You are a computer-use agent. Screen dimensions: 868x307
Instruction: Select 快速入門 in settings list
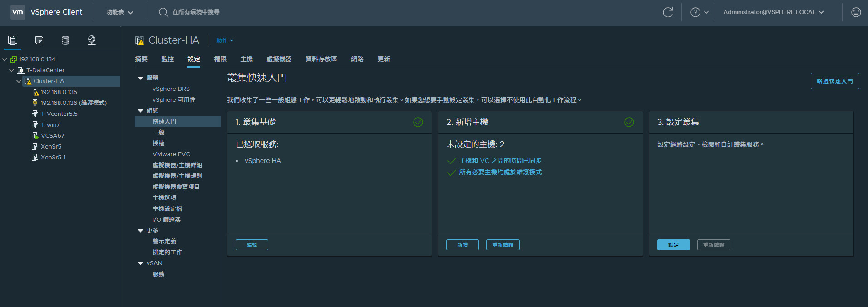[x=178, y=122]
